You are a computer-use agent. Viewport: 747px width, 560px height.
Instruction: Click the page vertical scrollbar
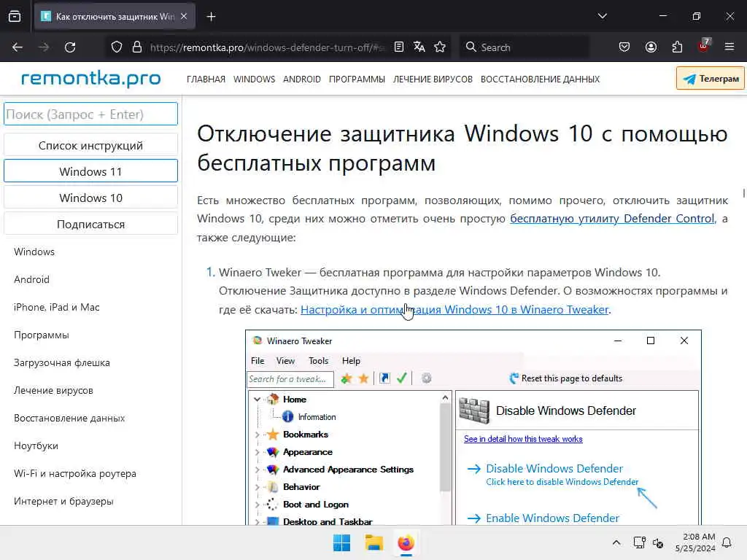click(743, 192)
